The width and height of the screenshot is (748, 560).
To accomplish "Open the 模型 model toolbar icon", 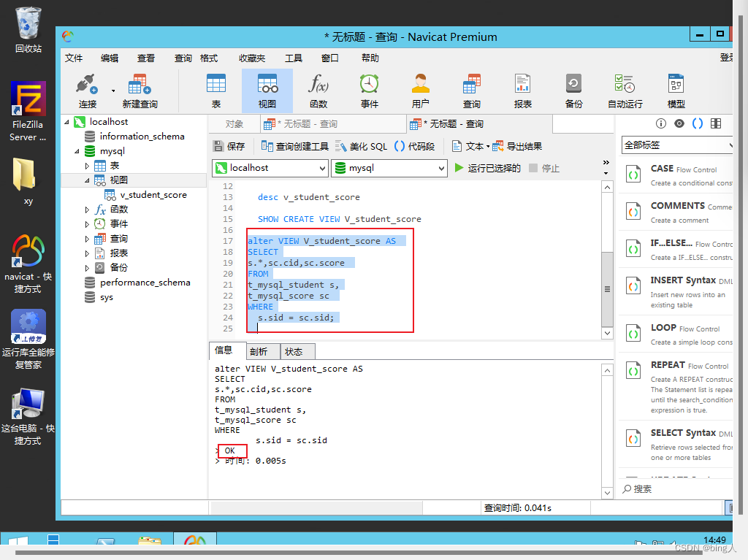I will click(x=676, y=91).
